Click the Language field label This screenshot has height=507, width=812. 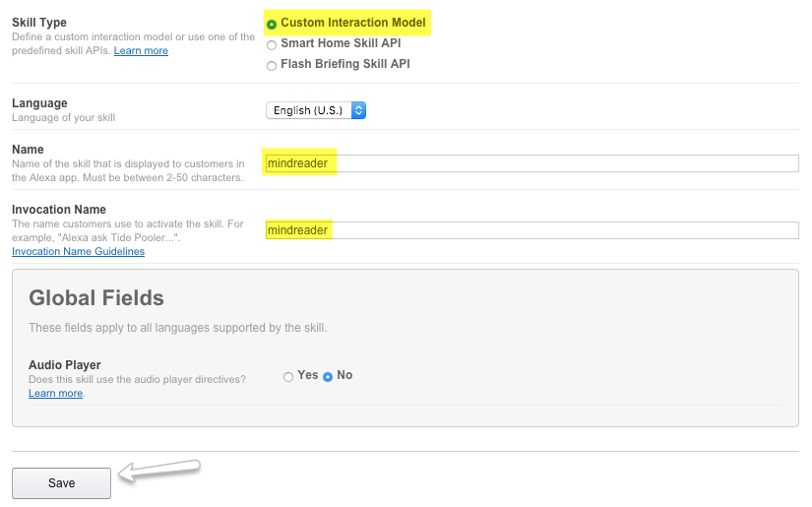(39, 103)
